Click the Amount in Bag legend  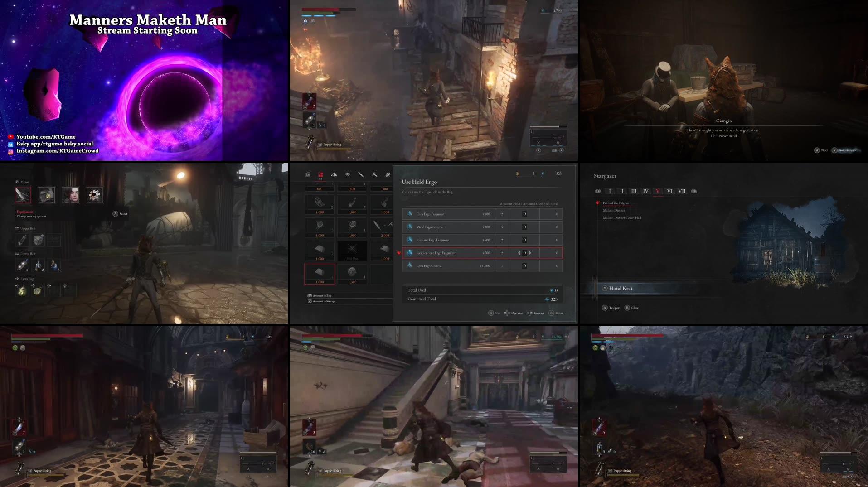(320, 296)
